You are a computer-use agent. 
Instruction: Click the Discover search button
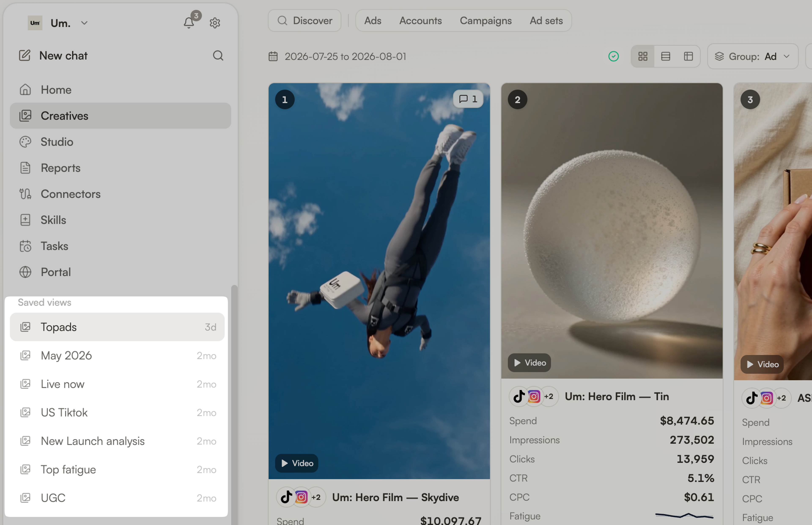[x=305, y=21]
